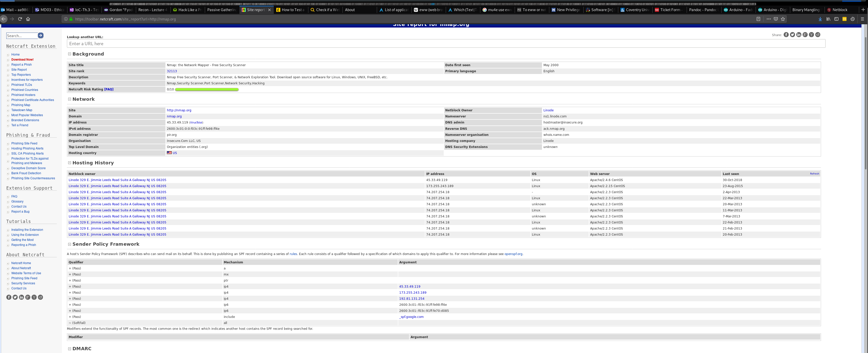
Task: Open the Phishing Map sidebar link
Action: tap(20, 105)
